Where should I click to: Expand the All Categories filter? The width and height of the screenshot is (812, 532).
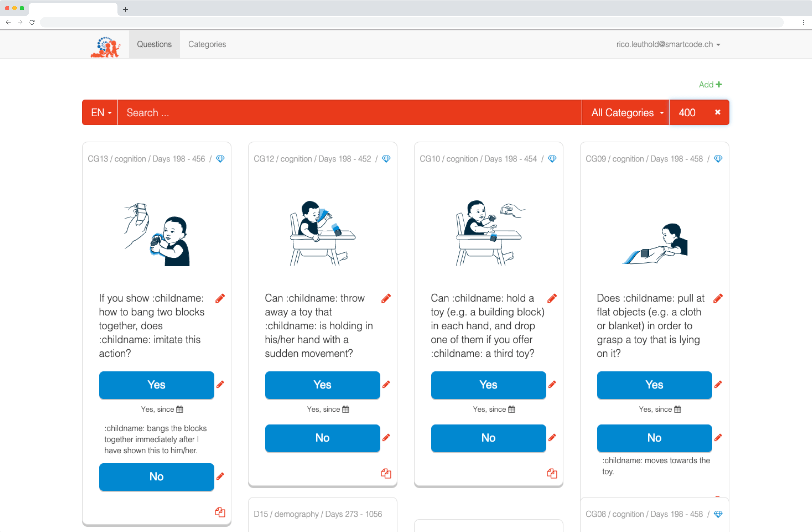click(x=627, y=113)
